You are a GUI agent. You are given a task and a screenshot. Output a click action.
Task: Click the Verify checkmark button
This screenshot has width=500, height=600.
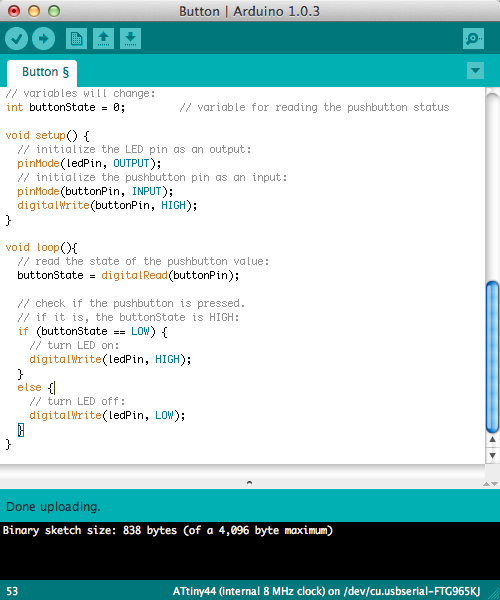16,39
